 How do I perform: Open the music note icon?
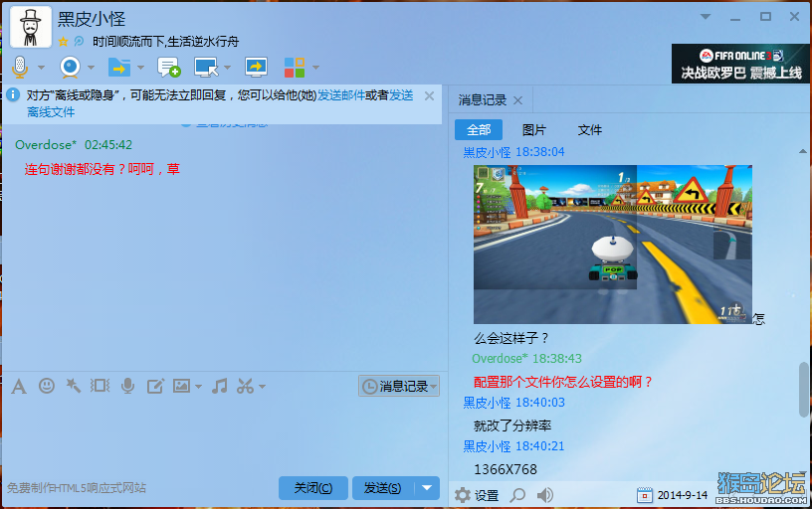pos(220,386)
